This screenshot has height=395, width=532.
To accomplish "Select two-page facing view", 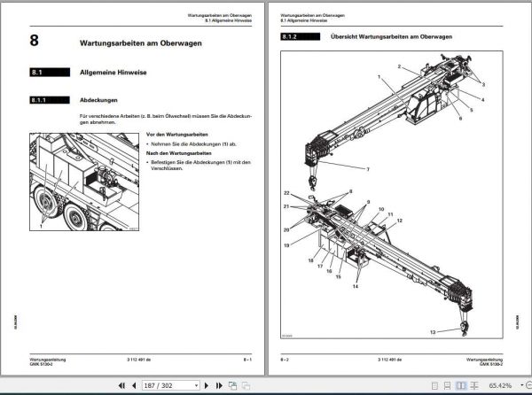I will 461,385.
